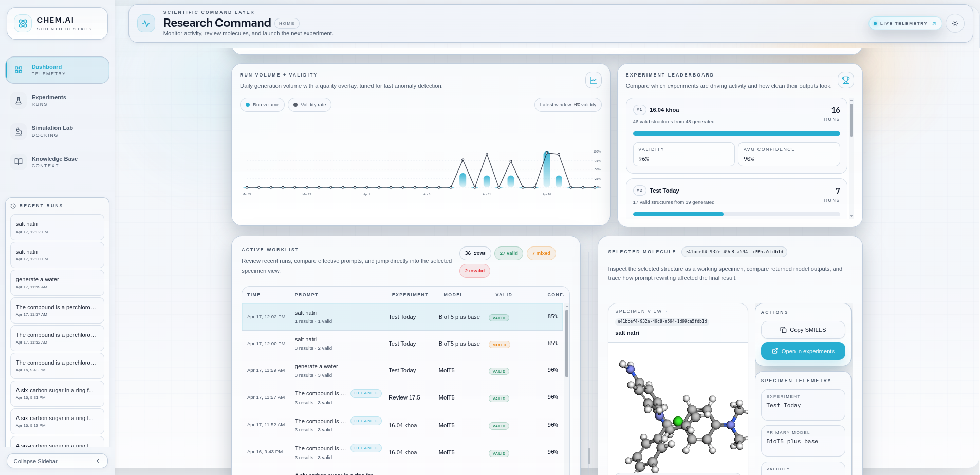Click the 16.04 khoa leaderboard progress bar
Viewport: 980px width, 475px height.
736,134
